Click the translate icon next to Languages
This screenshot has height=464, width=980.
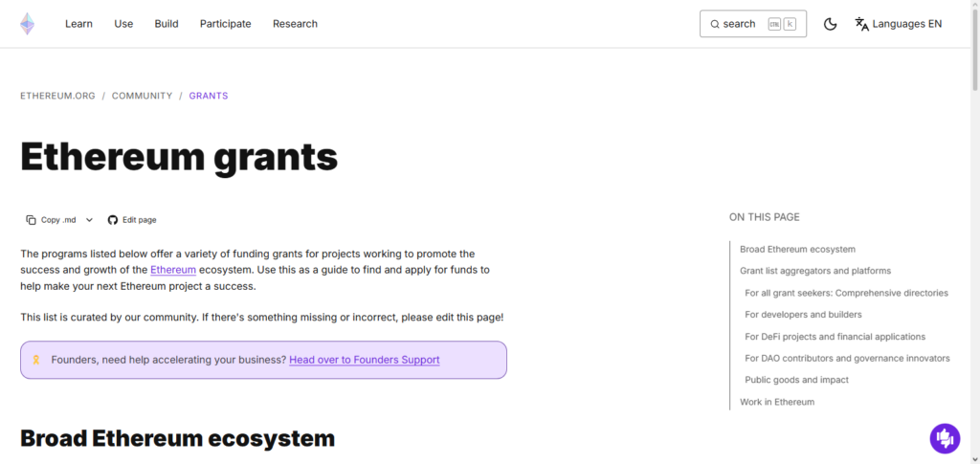click(862, 24)
